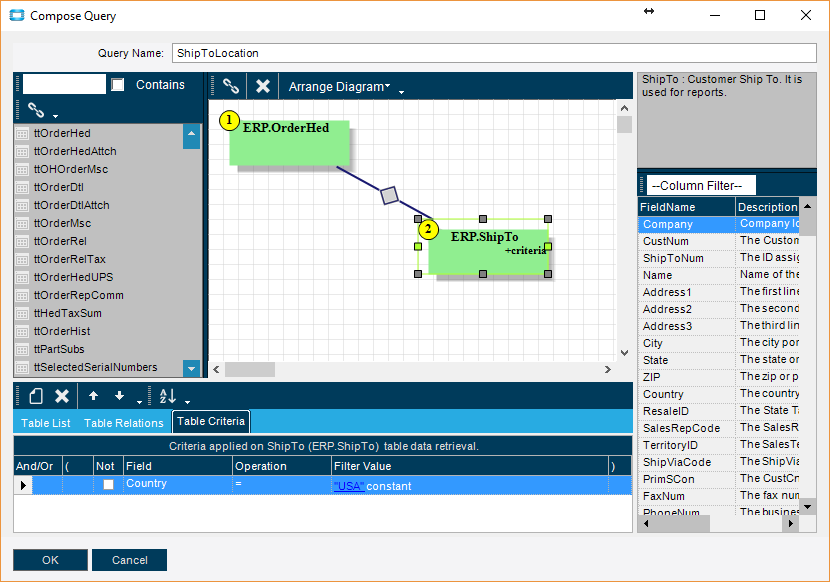The image size is (830, 582).
Task: Click the diamond join marker on relation line
Action: click(390, 195)
